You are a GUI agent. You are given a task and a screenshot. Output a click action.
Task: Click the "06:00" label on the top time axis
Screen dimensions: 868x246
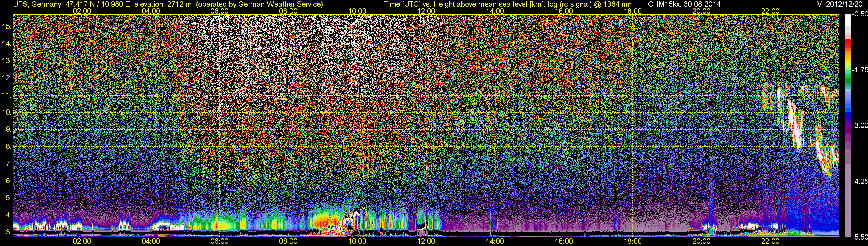click(219, 11)
